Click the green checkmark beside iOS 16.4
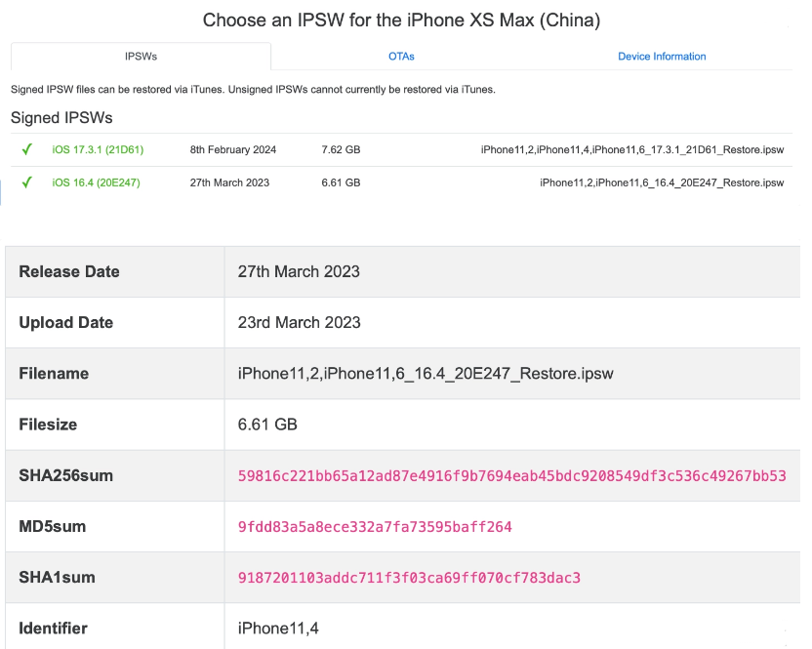Screen dimensions: 812x649 coord(25,183)
